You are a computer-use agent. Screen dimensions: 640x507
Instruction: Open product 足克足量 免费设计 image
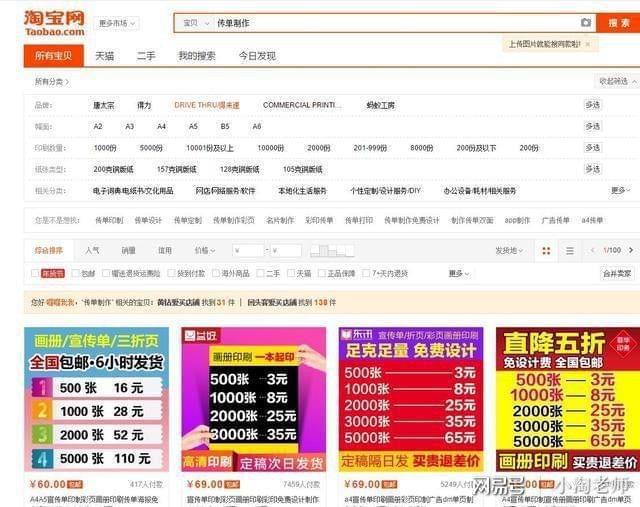pos(411,399)
